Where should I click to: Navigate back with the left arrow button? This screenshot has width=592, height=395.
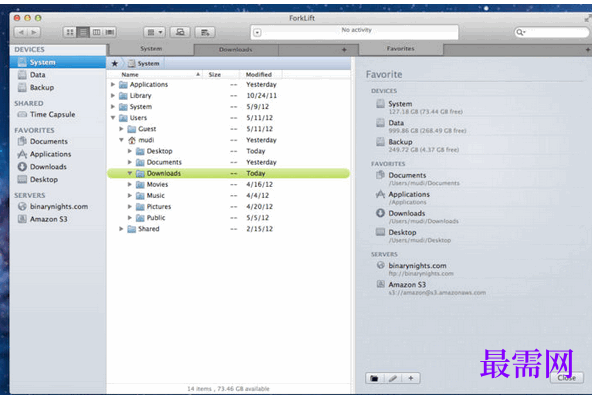(21, 32)
